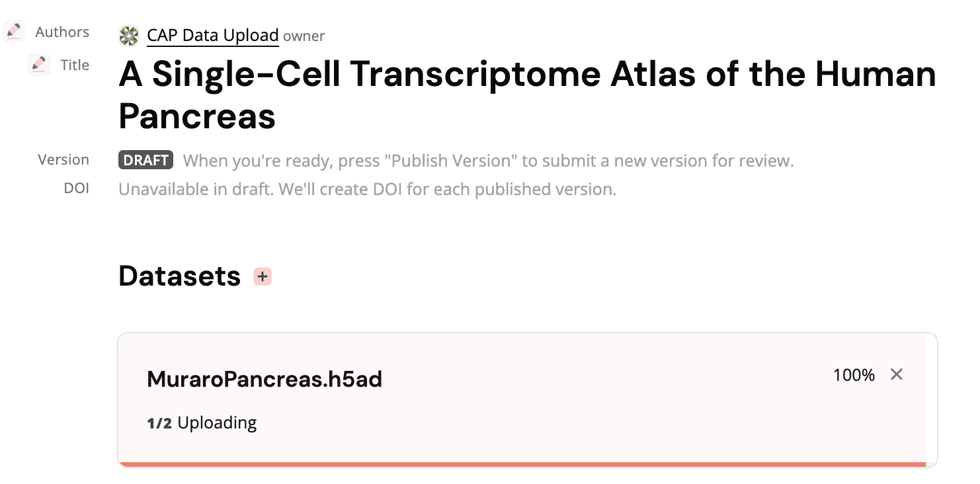Open the CAP Data Upload owner link
The height and width of the screenshot is (484, 980).
212,36
